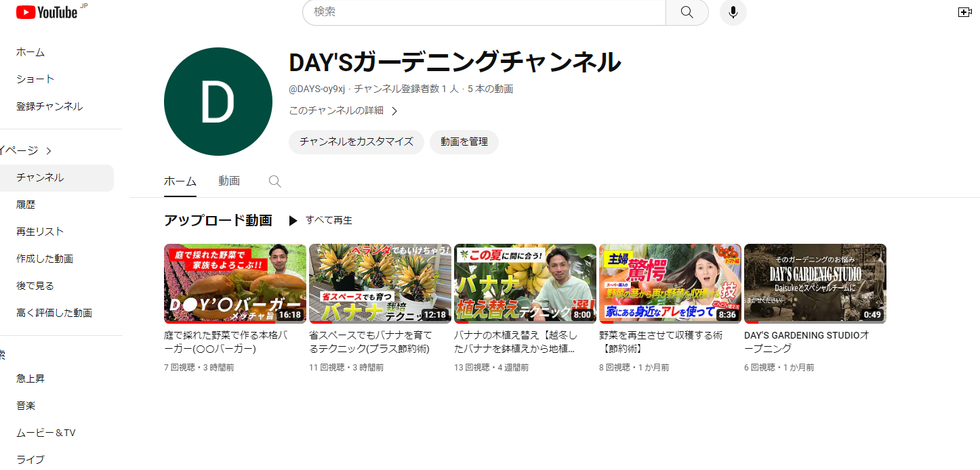Select the ホーム channel tab
The image size is (980, 470).
coord(180,181)
